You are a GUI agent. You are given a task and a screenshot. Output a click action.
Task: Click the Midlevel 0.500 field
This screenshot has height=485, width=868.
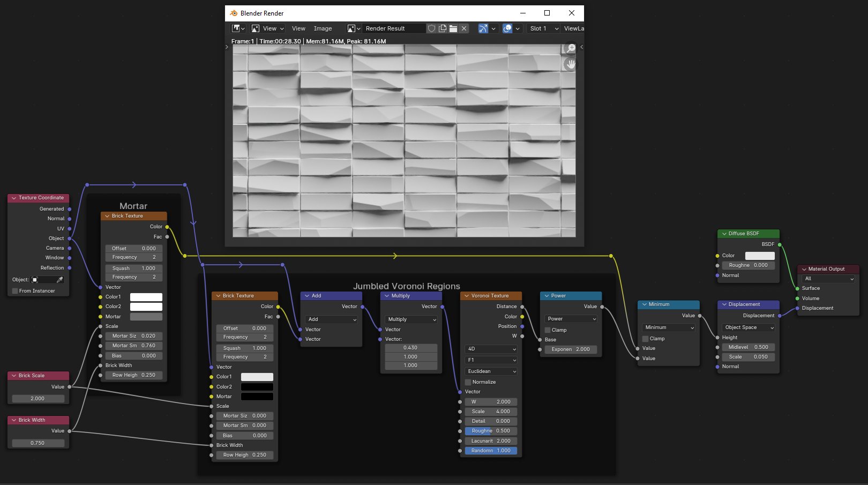tap(749, 347)
